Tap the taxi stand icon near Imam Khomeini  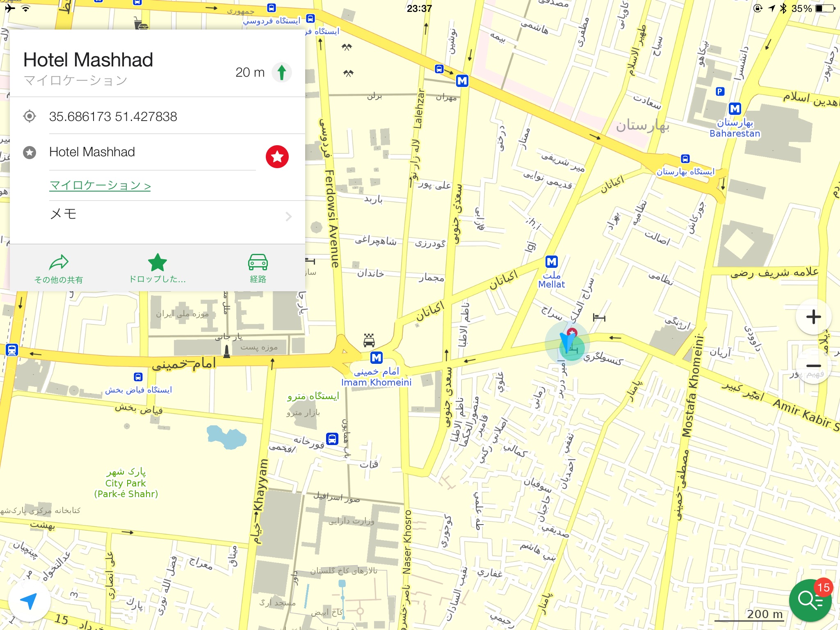pyautogui.click(x=369, y=340)
